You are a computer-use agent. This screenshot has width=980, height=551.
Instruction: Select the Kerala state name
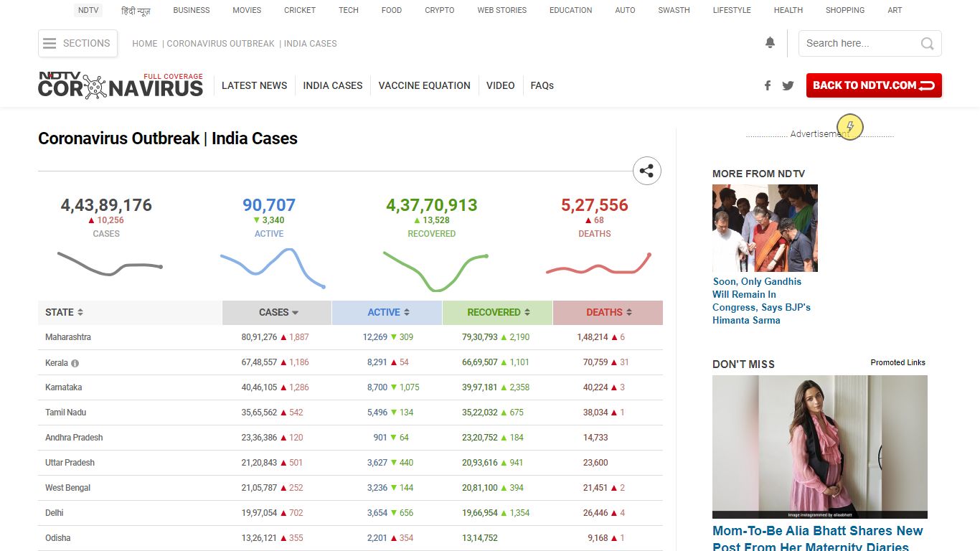57,362
